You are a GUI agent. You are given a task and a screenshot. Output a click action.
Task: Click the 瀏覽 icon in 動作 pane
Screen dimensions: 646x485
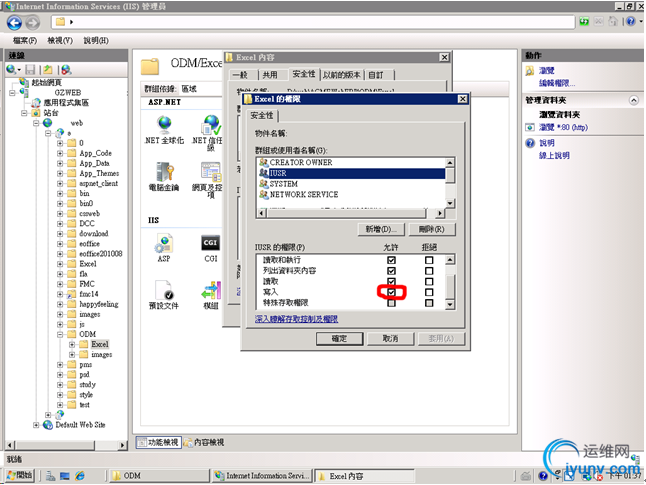click(x=530, y=71)
